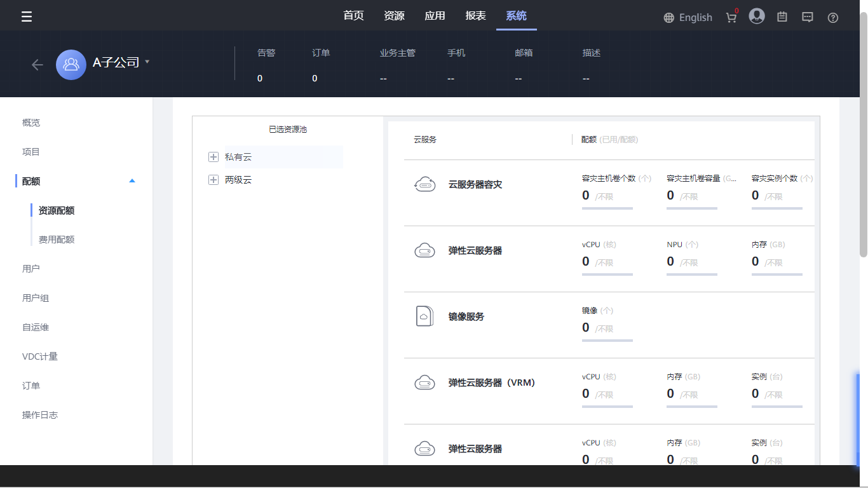Open 费用配额 in the sidebar
This screenshot has width=868, height=488.
(x=57, y=240)
